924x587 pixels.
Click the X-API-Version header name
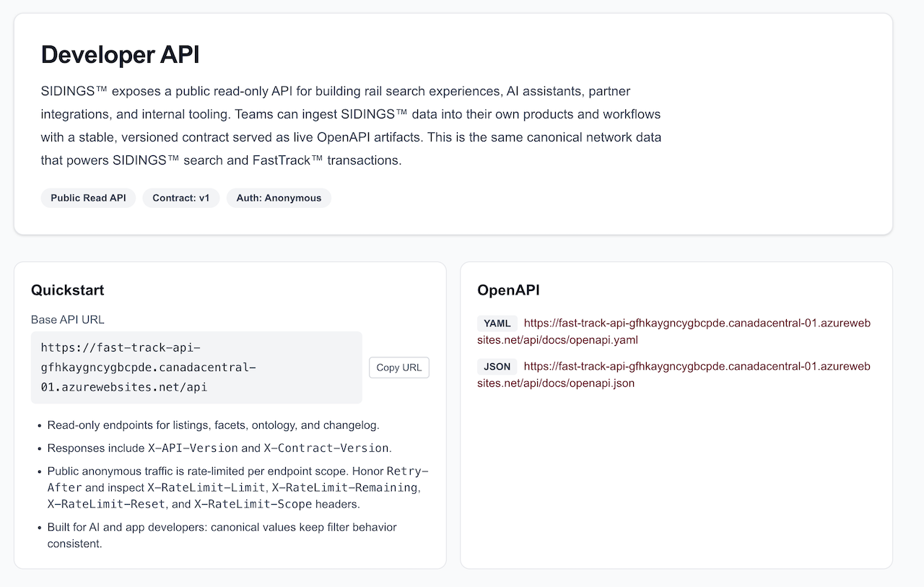pyautogui.click(x=193, y=448)
